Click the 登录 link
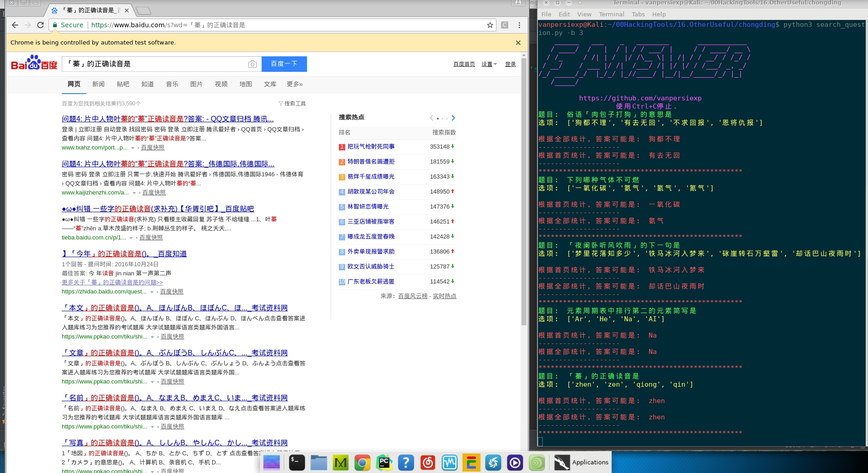 click(511, 64)
